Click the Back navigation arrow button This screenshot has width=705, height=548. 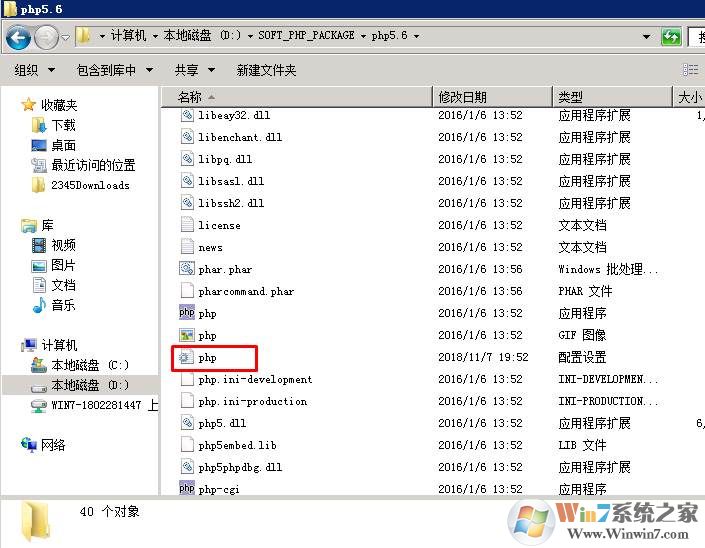click(18, 37)
